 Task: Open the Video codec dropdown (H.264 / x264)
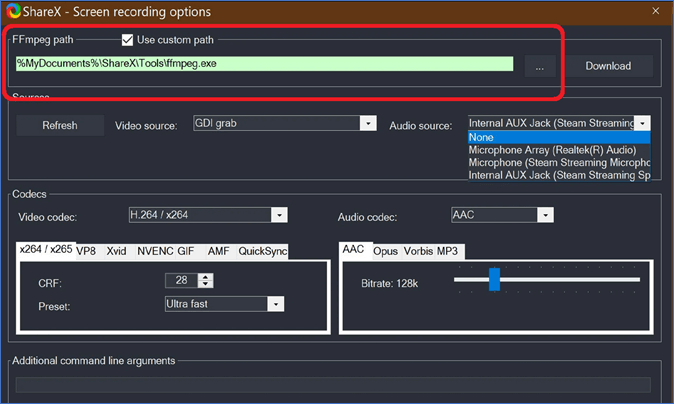(208, 215)
